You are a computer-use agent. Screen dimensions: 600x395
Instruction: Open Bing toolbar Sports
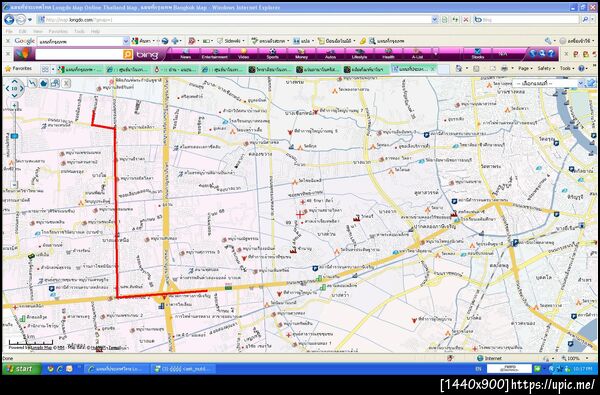[272, 54]
